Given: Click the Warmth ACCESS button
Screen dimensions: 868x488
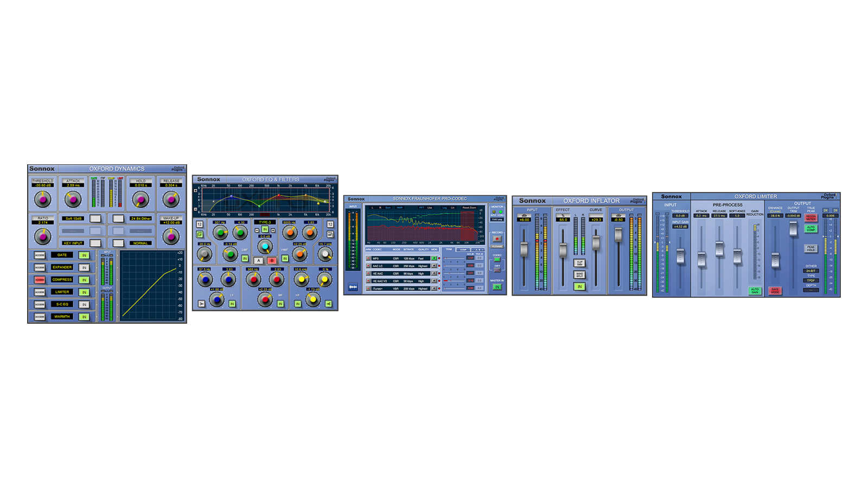Looking at the screenshot, I should point(40,317).
